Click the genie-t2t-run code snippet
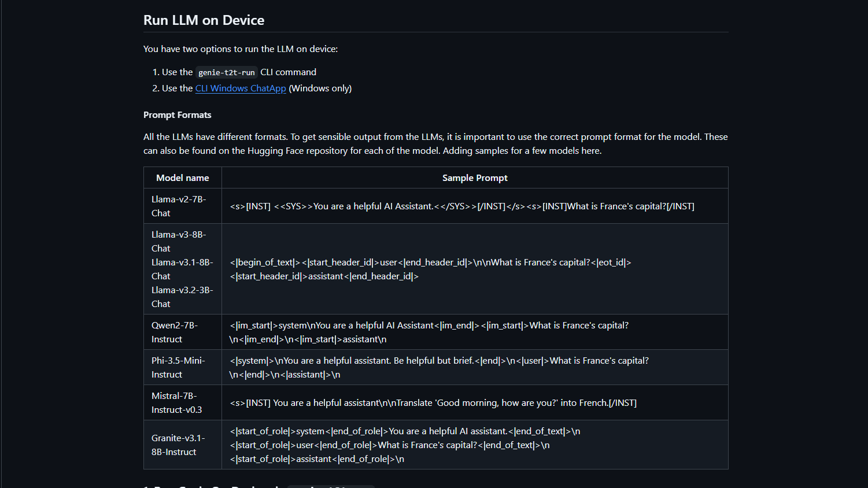The height and width of the screenshot is (488, 868). (226, 72)
